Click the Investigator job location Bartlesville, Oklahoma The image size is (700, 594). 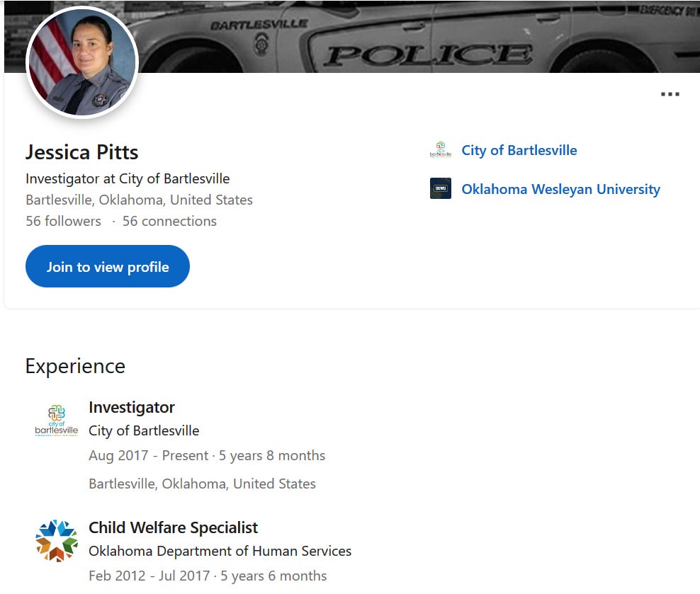tap(202, 484)
